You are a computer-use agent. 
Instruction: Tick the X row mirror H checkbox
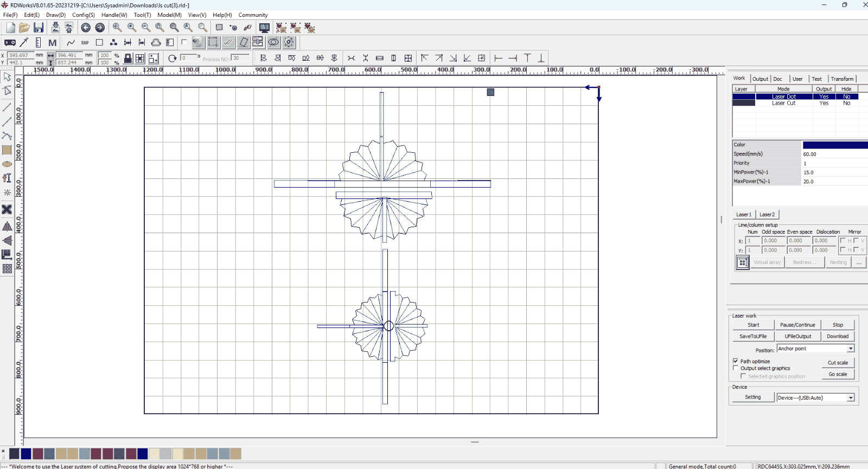pyautogui.click(x=843, y=241)
